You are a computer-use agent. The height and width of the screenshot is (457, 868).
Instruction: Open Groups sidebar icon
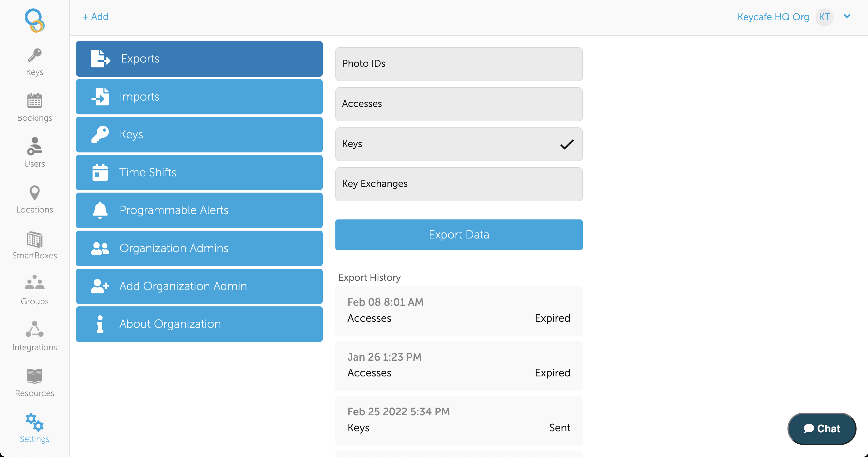tap(34, 283)
